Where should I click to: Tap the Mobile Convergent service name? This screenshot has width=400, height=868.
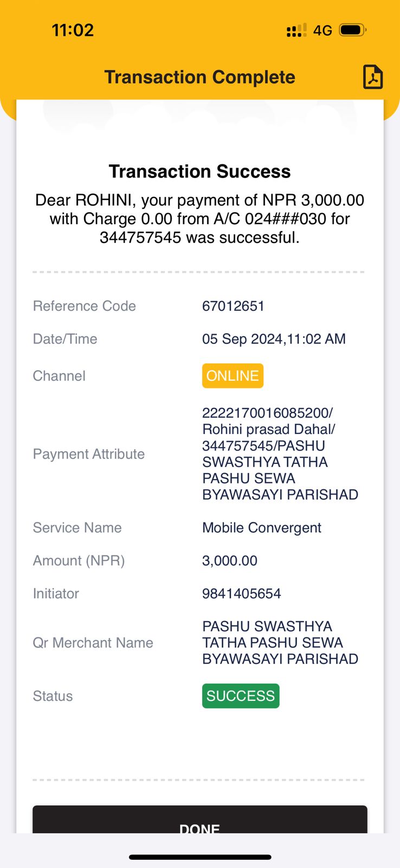click(262, 528)
